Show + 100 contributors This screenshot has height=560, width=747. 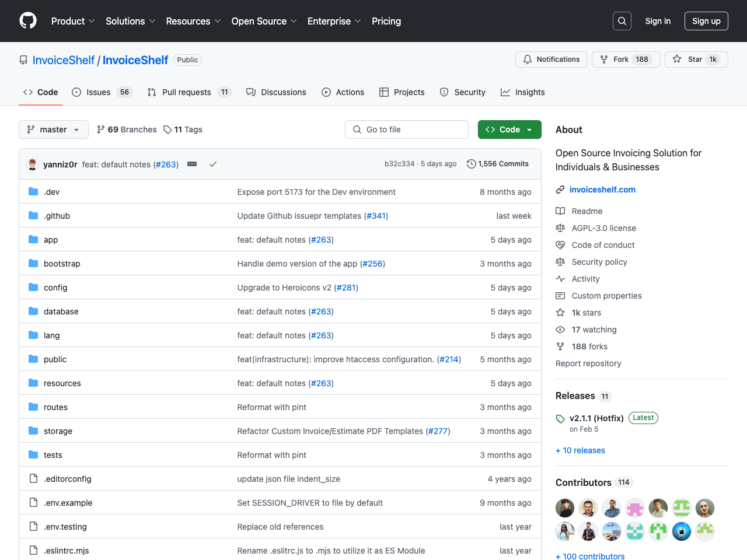point(590,556)
